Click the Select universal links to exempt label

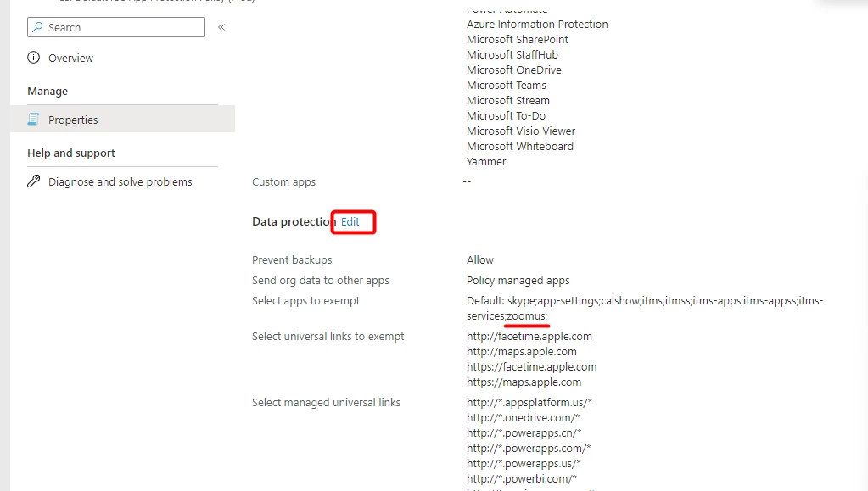click(328, 336)
